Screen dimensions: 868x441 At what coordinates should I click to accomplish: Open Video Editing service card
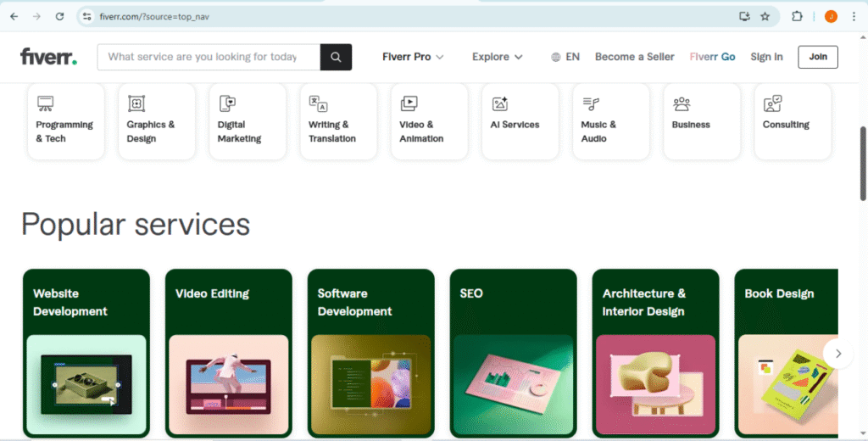(229, 354)
